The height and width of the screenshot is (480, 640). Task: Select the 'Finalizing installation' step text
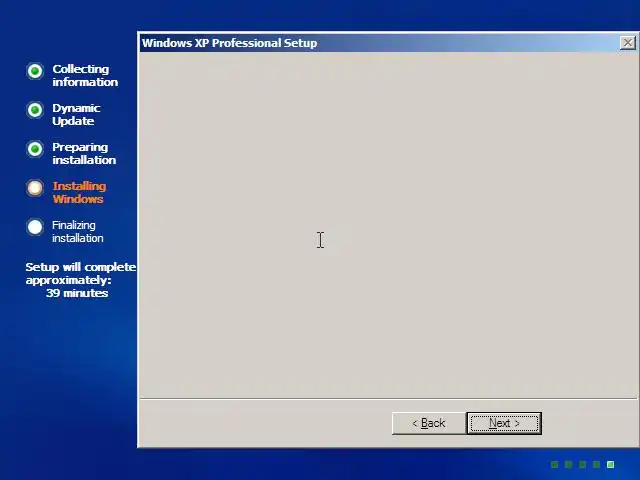(78, 231)
